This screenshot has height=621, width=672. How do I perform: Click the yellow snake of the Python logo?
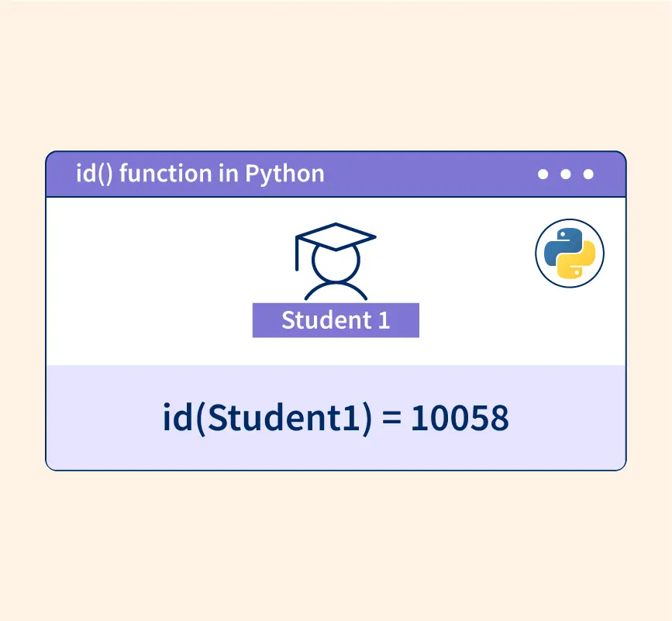click(x=579, y=262)
